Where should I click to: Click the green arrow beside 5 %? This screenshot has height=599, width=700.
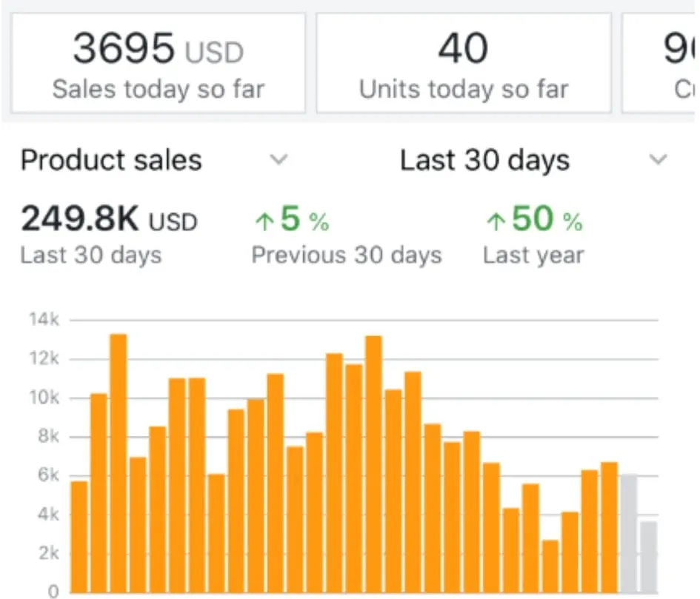click(264, 221)
